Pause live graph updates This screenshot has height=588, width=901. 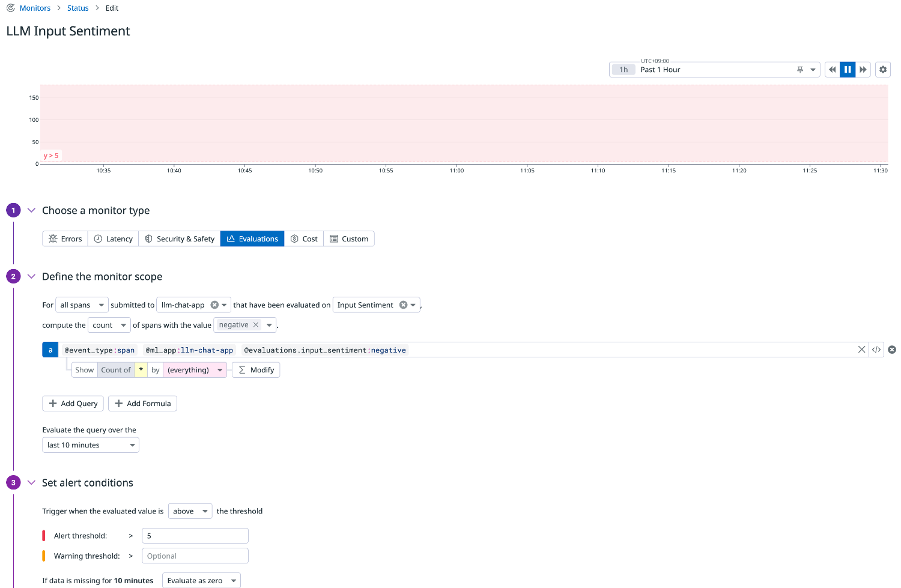pos(848,70)
